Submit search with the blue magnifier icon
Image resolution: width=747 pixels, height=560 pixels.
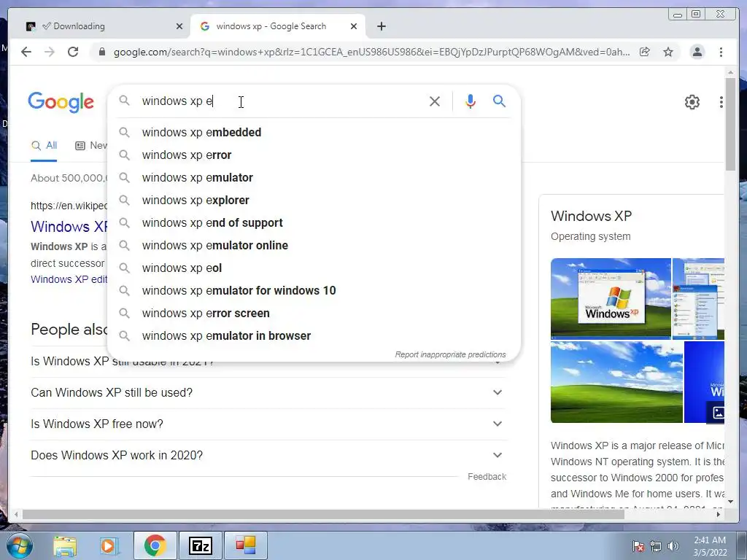point(499,101)
